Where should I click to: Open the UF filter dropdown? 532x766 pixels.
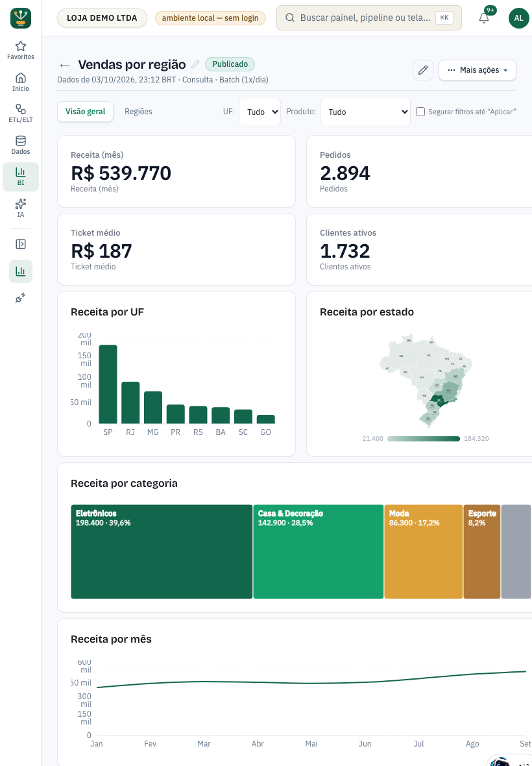pyautogui.click(x=260, y=112)
